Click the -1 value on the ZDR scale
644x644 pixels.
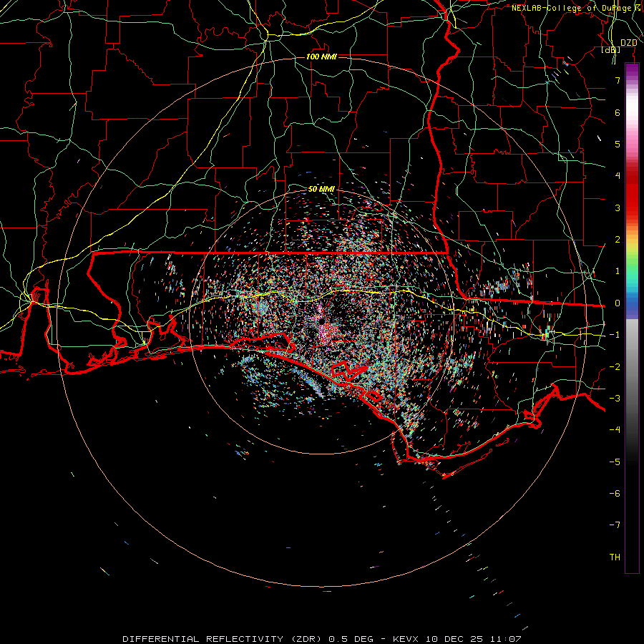pyautogui.click(x=615, y=335)
